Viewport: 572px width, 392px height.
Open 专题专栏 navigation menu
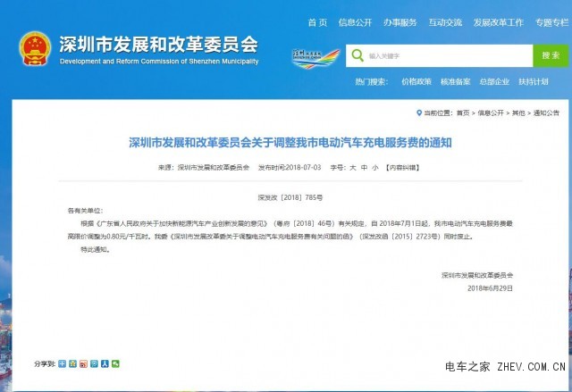[x=552, y=22]
